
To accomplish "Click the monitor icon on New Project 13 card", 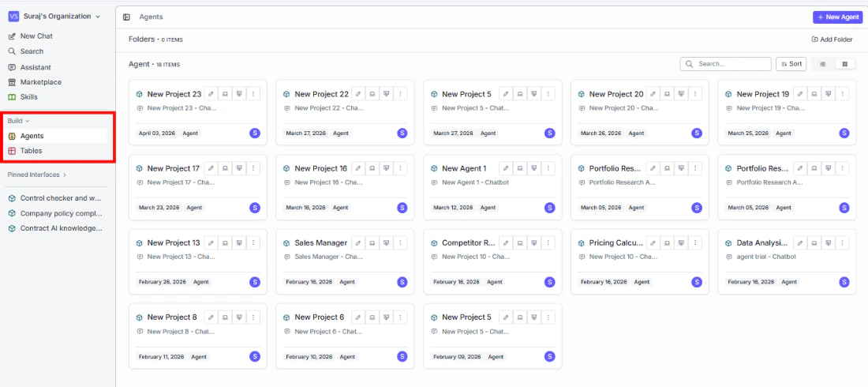I will 239,242.
